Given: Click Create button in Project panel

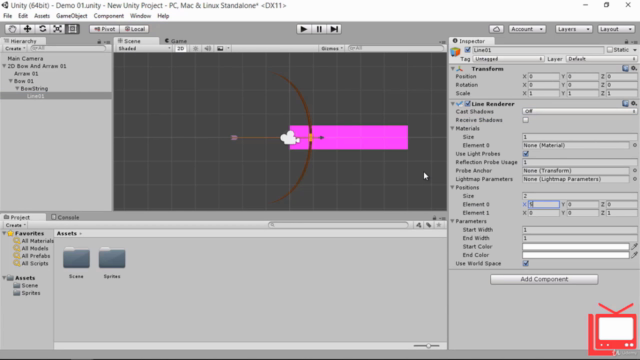Looking at the screenshot, I should (16, 225).
